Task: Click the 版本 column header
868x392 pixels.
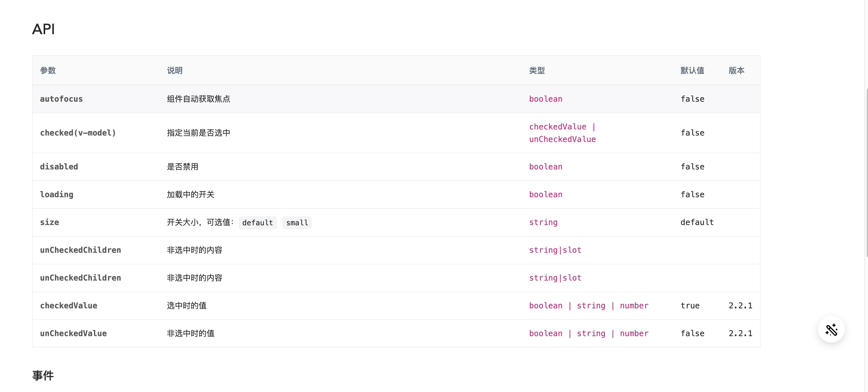Action: coord(736,71)
